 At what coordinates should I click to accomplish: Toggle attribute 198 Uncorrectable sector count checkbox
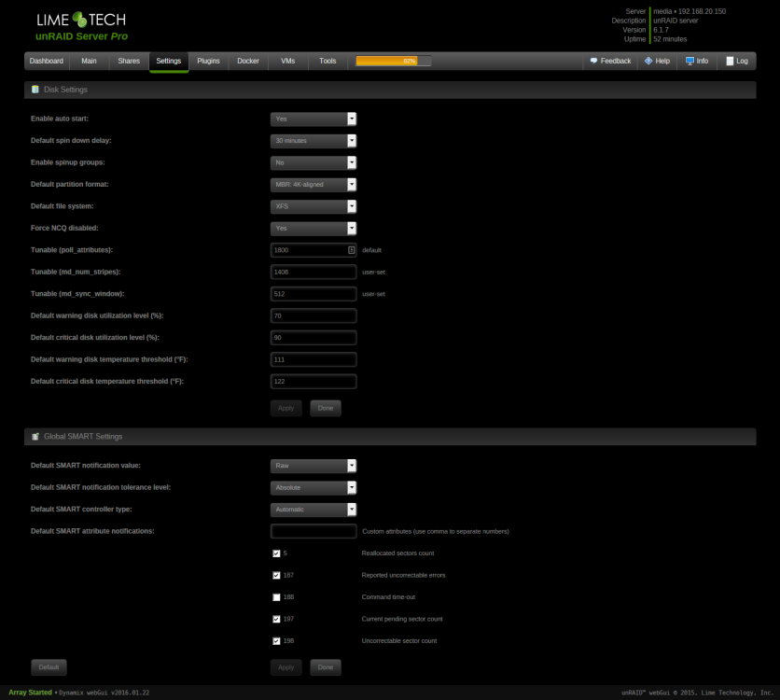276,641
